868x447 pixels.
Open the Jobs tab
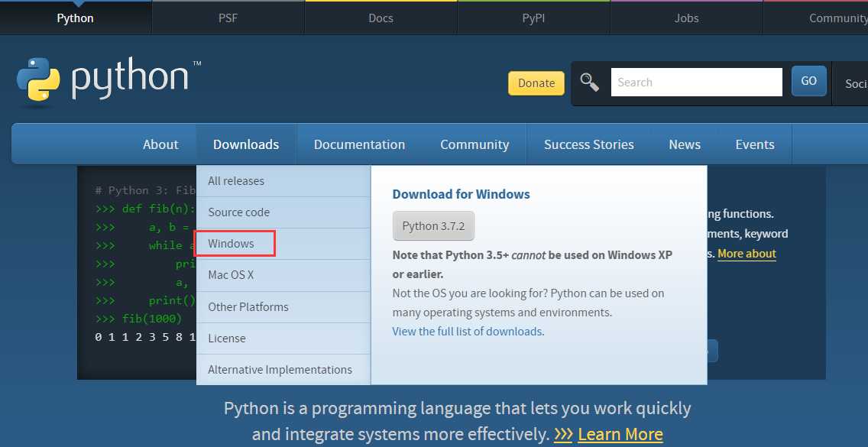(x=686, y=18)
